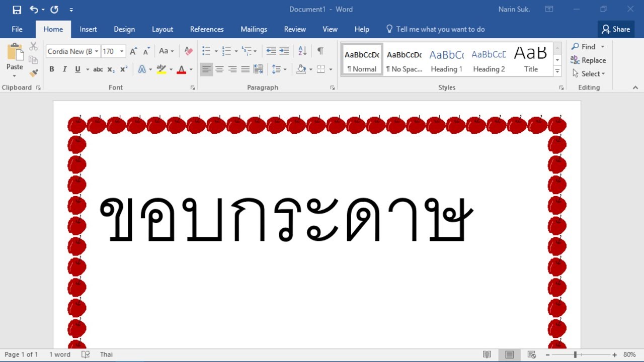The height and width of the screenshot is (362, 644).
Task: Expand the Styles gallery More arrow
Action: [557, 72]
